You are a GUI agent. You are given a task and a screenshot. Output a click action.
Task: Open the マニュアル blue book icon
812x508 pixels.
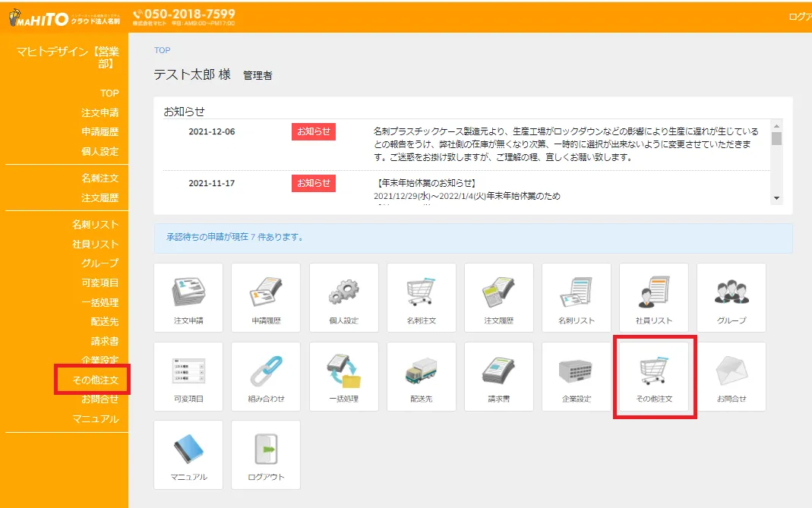[x=188, y=450]
